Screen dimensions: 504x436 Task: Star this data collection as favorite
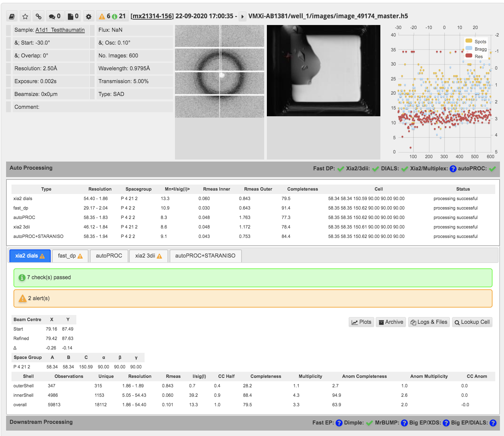[25, 16]
